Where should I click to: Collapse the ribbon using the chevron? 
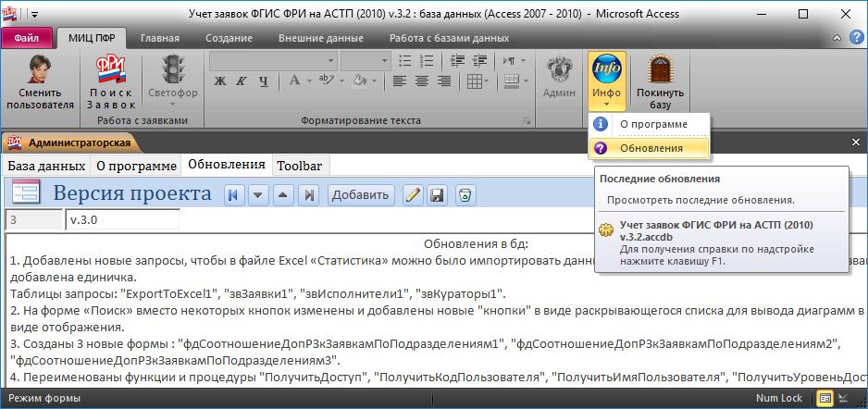coord(838,38)
